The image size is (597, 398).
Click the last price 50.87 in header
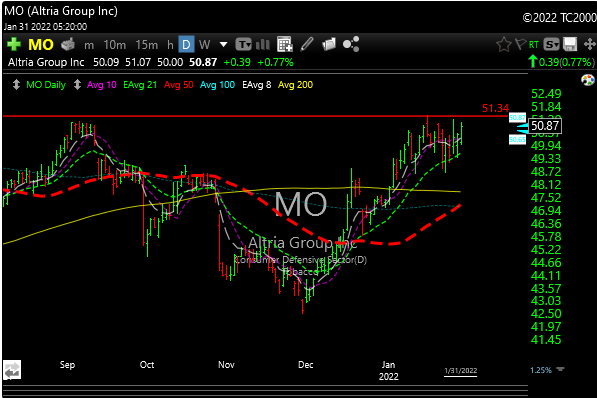[x=203, y=62]
